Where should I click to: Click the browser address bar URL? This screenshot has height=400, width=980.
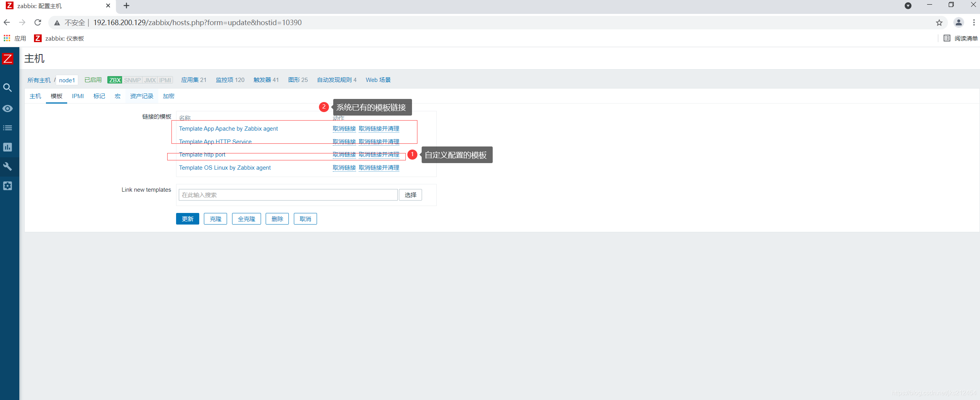point(197,23)
